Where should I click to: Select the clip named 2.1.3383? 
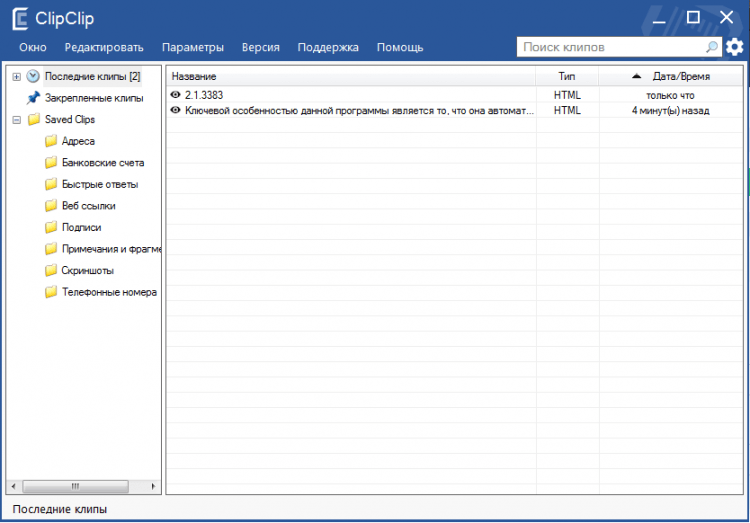point(204,95)
